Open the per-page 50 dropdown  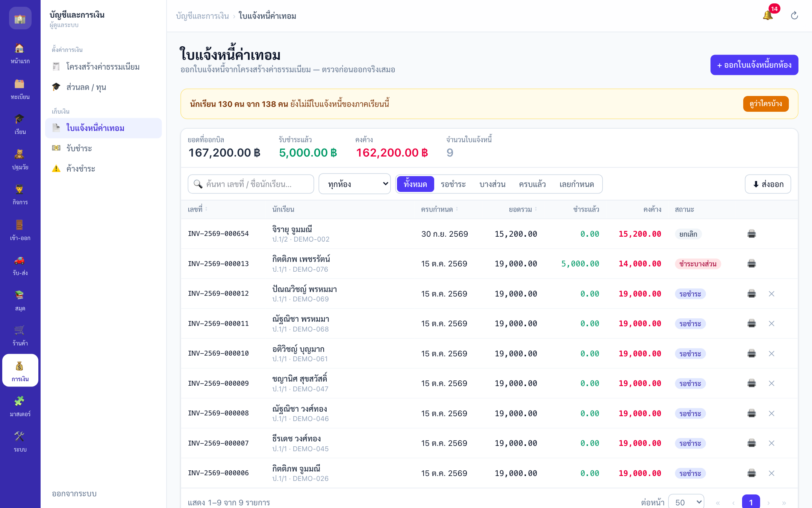pyautogui.click(x=686, y=502)
